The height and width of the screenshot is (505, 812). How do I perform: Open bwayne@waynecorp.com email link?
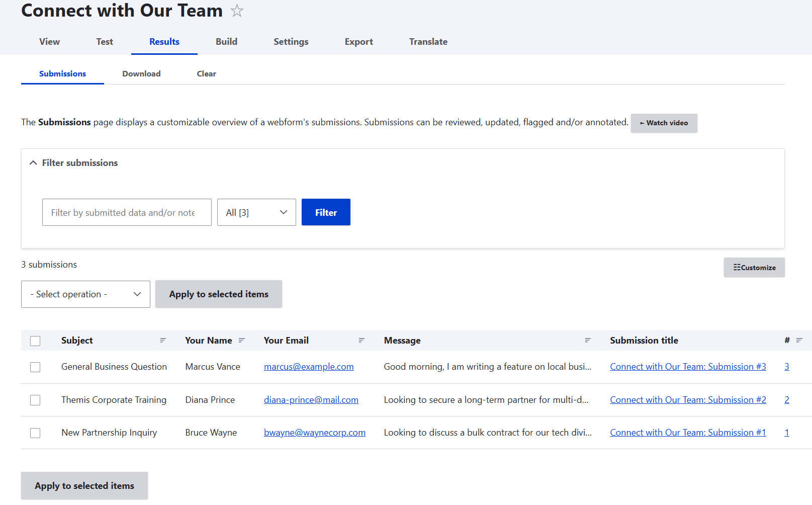[x=315, y=433]
